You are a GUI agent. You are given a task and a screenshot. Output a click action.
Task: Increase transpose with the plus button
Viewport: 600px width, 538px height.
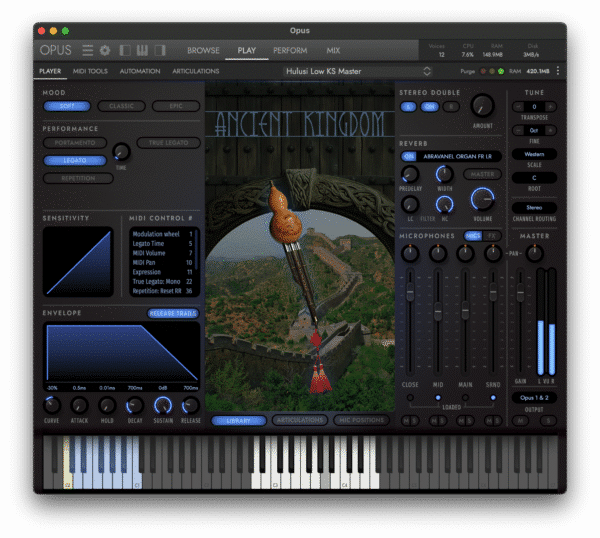[x=550, y=107]
